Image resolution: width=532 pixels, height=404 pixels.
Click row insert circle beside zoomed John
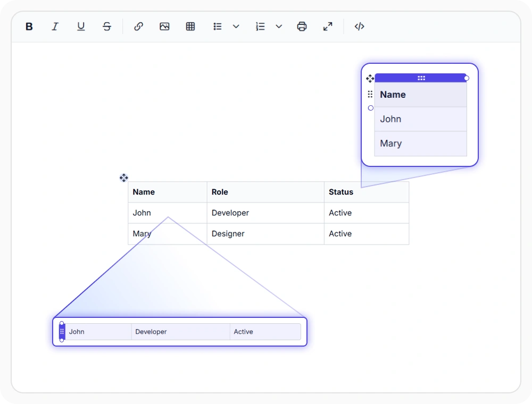pos(371,108)
